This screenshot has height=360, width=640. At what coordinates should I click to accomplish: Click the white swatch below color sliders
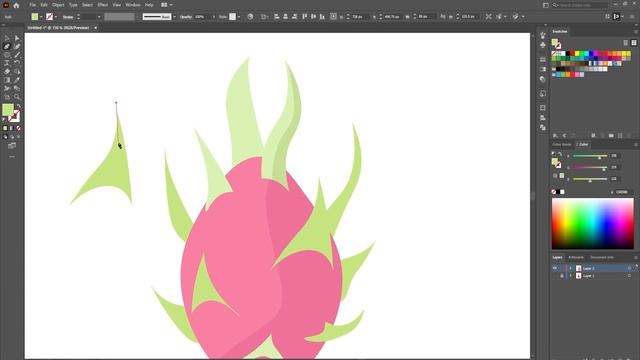[x=562, y=192]
